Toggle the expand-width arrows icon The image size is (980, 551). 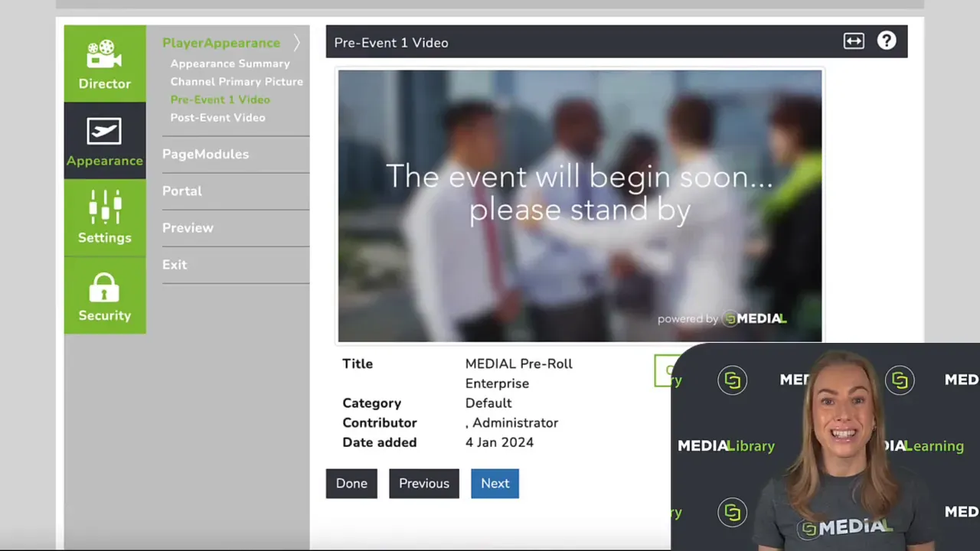coord(854,41)
